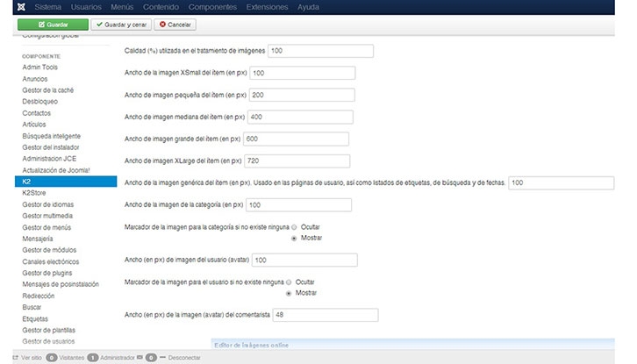637x364 pixels.
Task: Click the Administrador count badge
Action: tap(93, 358)
